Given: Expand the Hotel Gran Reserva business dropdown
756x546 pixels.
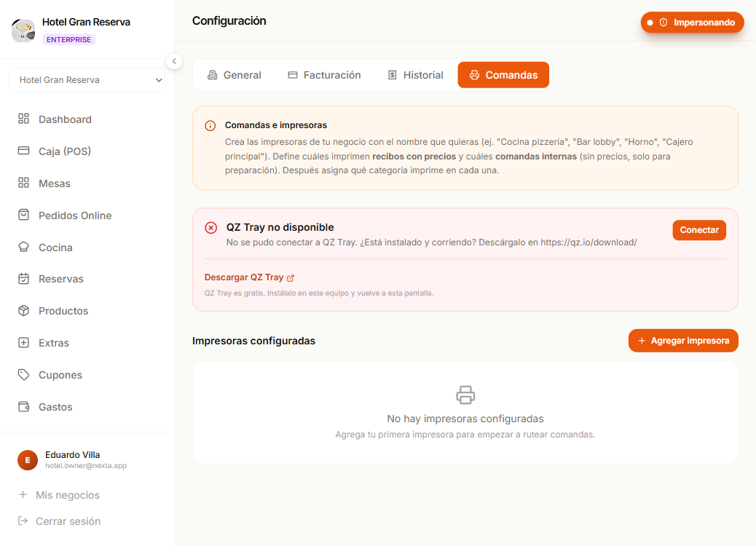Looking at the screenshot, I should coord(87,80).
